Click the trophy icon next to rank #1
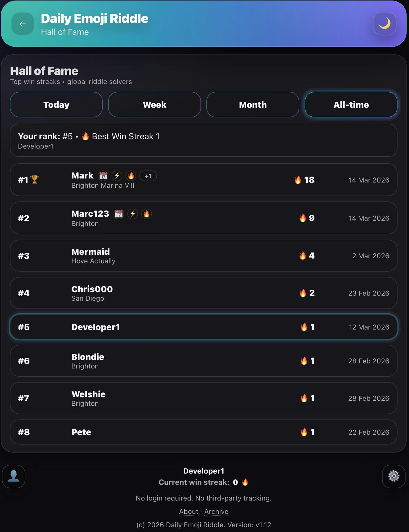 pyautogui.click(x=35, y=179)
